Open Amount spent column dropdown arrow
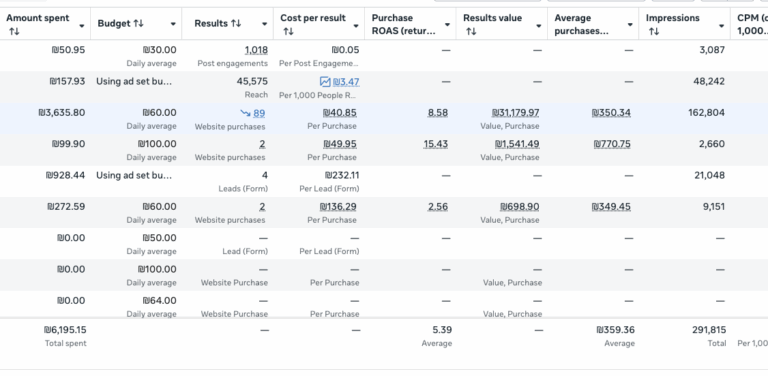This screenshot has height=376, width=768. pyautogui.click(x=82, y=25)
